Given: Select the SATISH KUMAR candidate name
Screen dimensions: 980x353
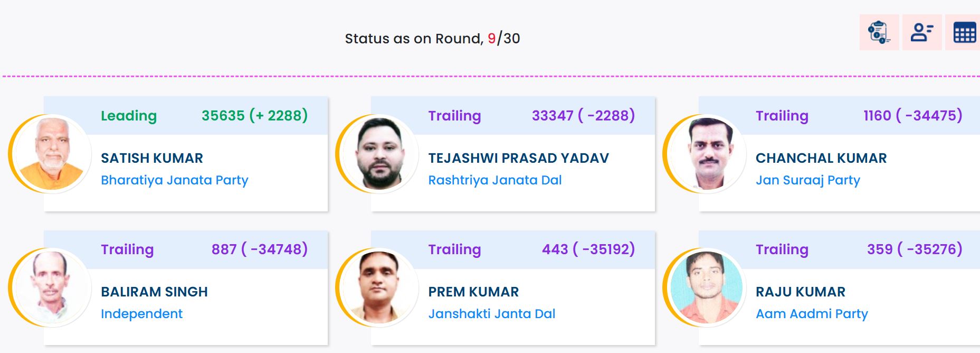Looking at the screenshot, I should [152, 158].
